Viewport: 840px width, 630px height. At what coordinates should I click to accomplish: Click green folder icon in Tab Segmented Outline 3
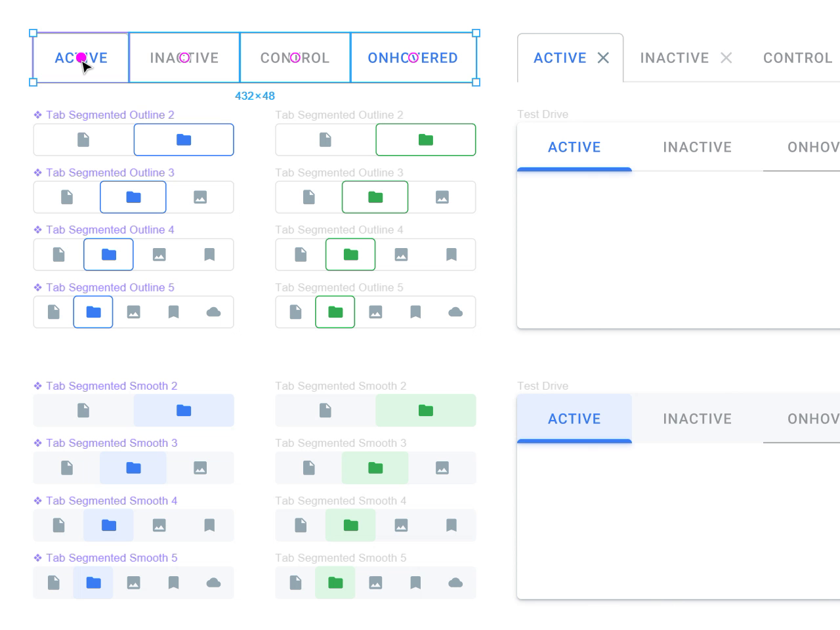coord(375,197)
